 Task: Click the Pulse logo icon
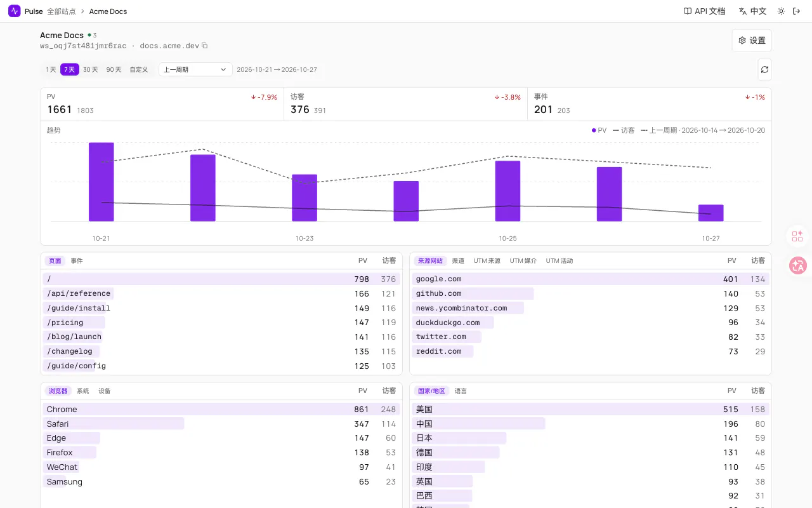click(x=15, y=11)
